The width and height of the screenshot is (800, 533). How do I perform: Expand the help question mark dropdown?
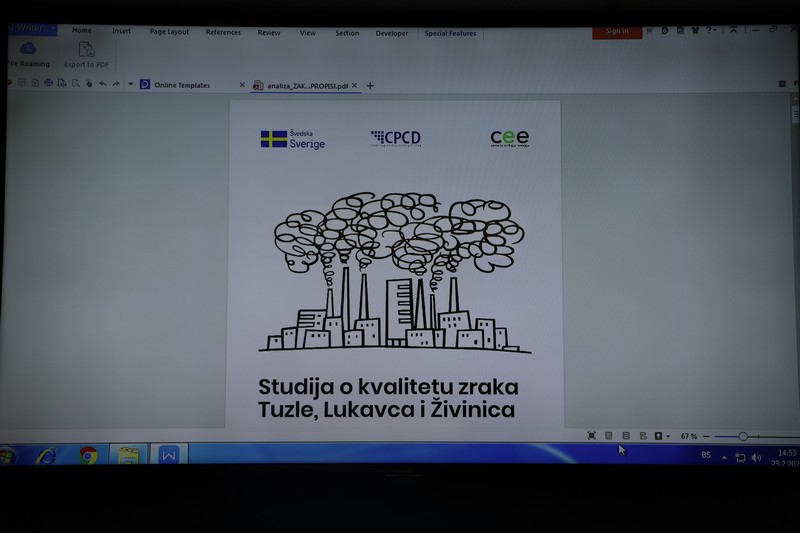pyautogui.click(x=711, y=31)
